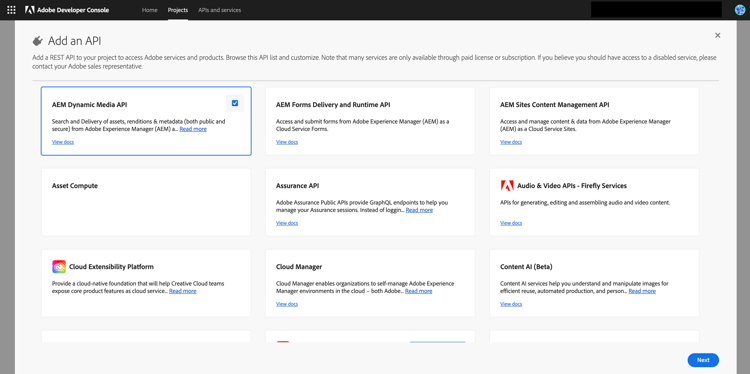Screen dimensions: 750x374
Task: Click the redacted field in top bar
Action: coord(656,10)
